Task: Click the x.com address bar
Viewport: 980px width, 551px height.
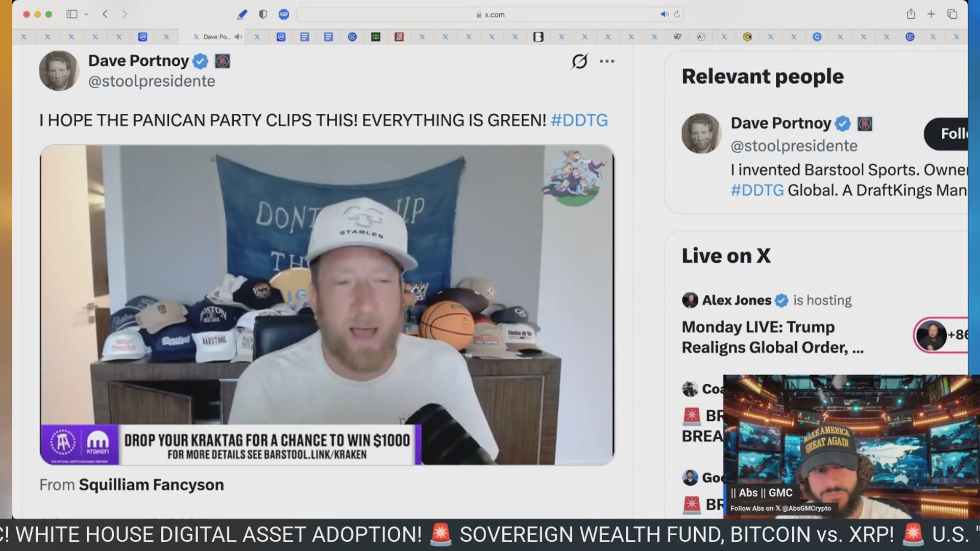Action: click(490, 14)
